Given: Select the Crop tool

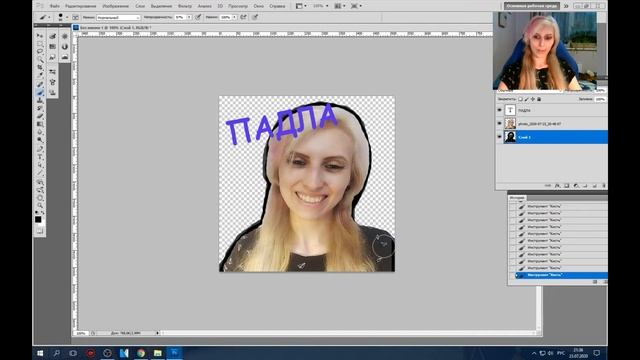Looking at the screenshot, I should [x=40, y=67].
